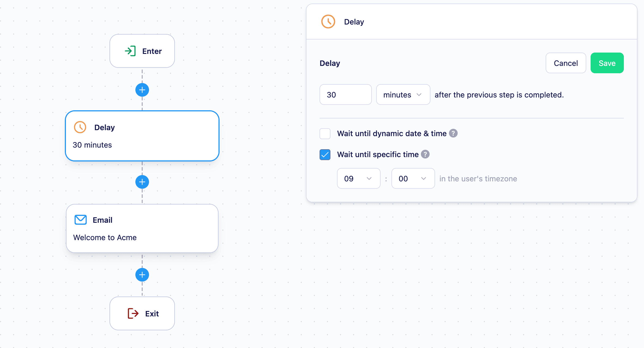
Task: Open help for Wait until specific time
Action: tap(425, 154)
